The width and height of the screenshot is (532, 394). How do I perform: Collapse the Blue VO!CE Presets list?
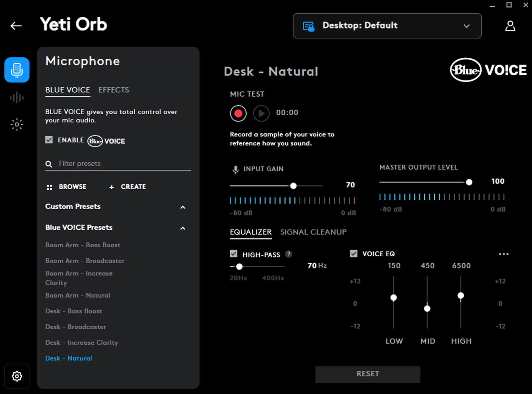coord(183,228)
